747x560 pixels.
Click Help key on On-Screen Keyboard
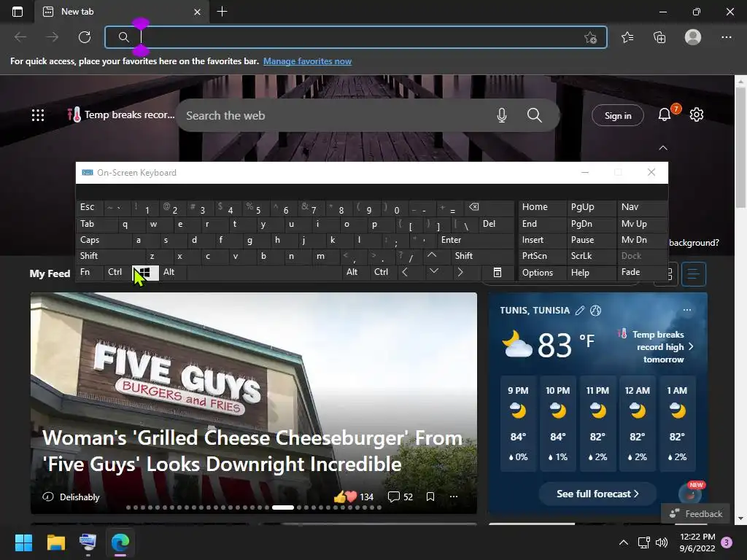pyautogui.click(x=592, y=273)
